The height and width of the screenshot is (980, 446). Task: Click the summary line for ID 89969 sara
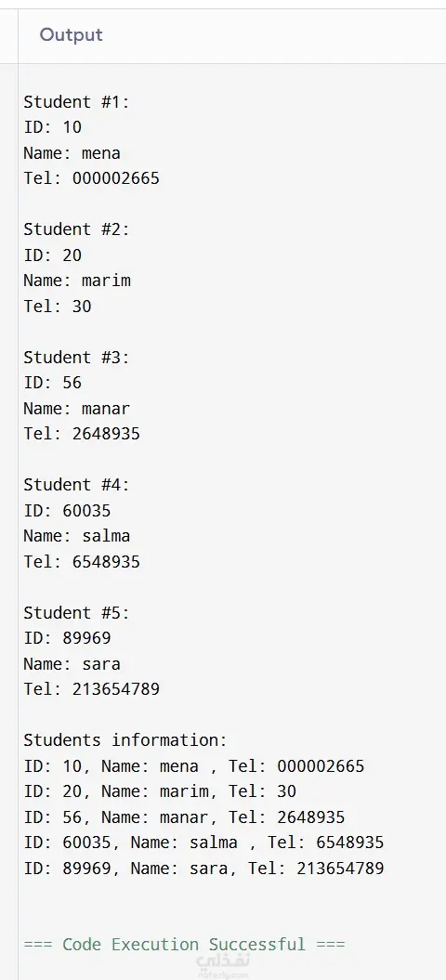[x=203, y=869]
